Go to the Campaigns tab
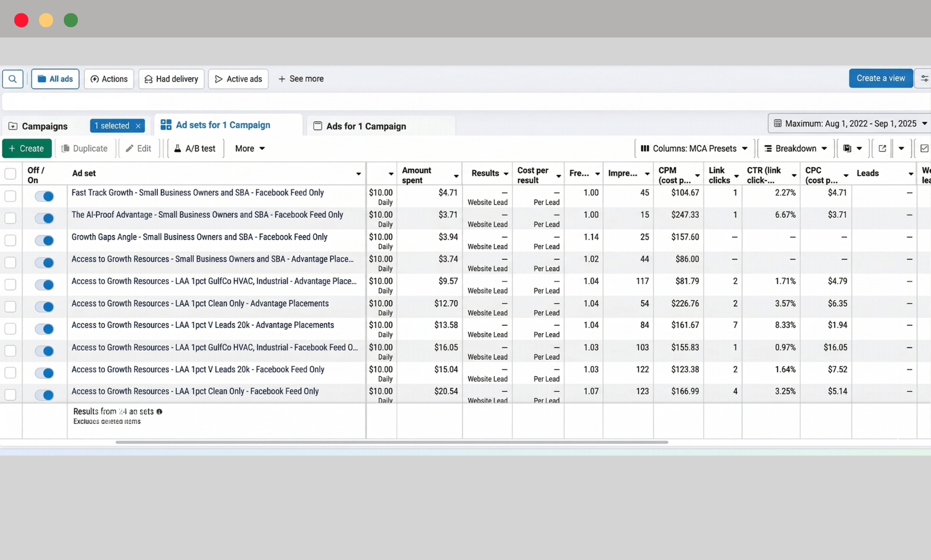Screen dimensions: 931x560 (44, 126)
